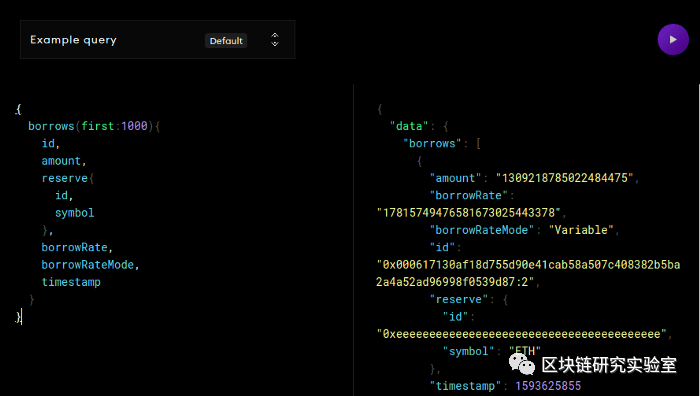
Task: Click the id hash value starting 0x000617130af
Action: tap(528, 273)
